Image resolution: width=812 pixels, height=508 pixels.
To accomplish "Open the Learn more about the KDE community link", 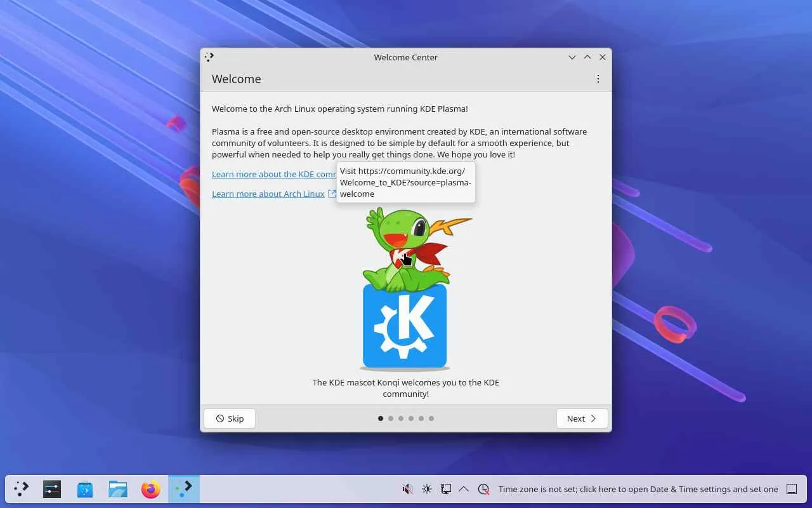I will click(x=274, y=174).
